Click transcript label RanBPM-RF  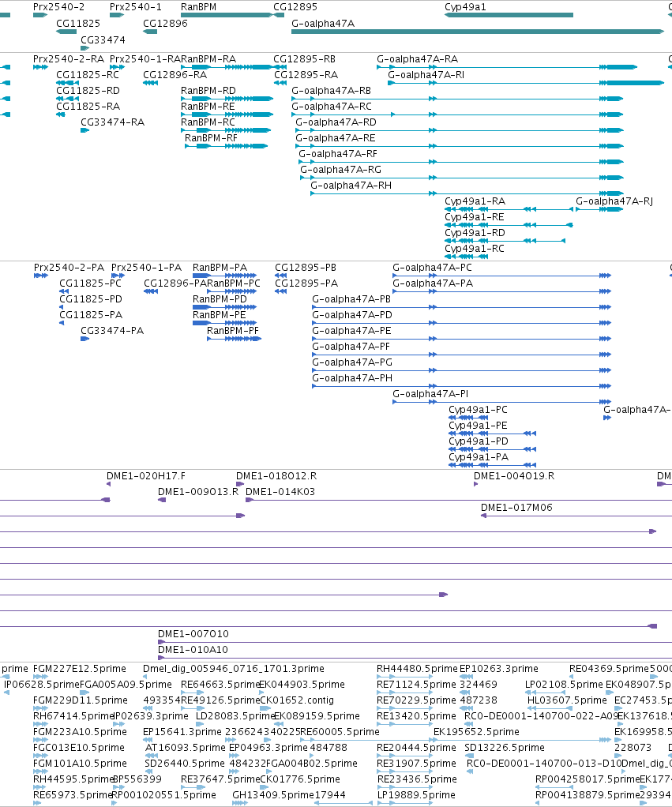point(211,138)
